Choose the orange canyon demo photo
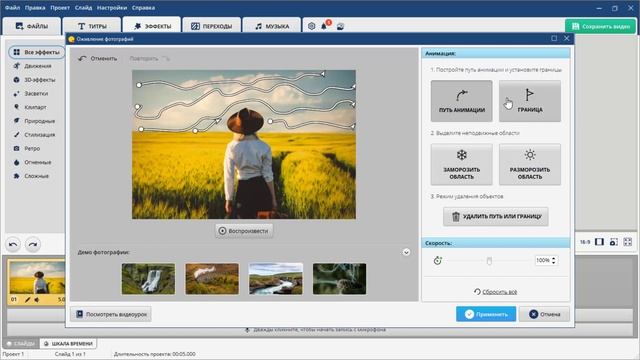 [212, 279]
